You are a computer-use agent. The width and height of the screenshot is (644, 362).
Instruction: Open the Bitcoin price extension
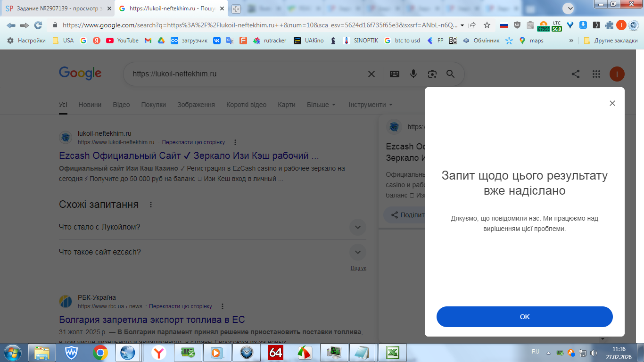click(544, 25)
